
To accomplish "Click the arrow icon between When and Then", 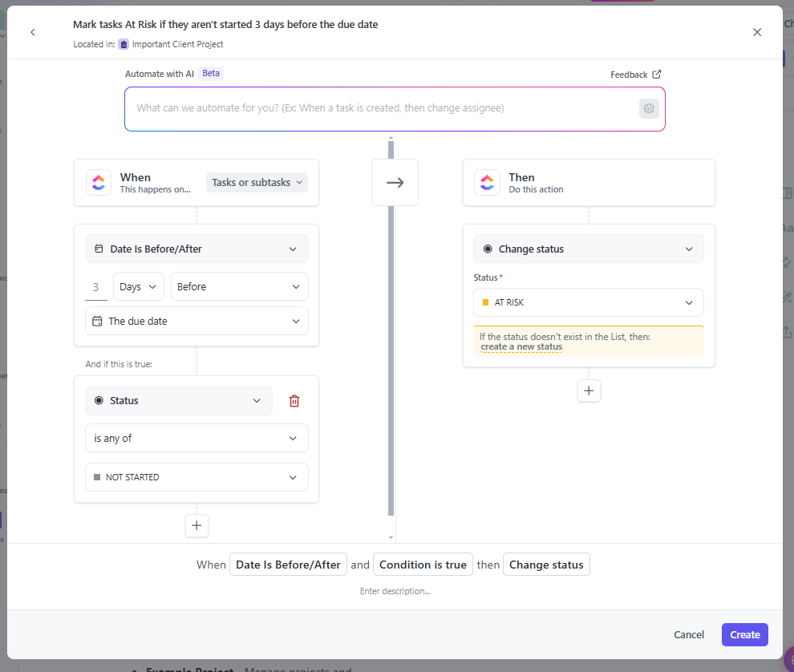I will pyautogui.click(x=395, y=183).
